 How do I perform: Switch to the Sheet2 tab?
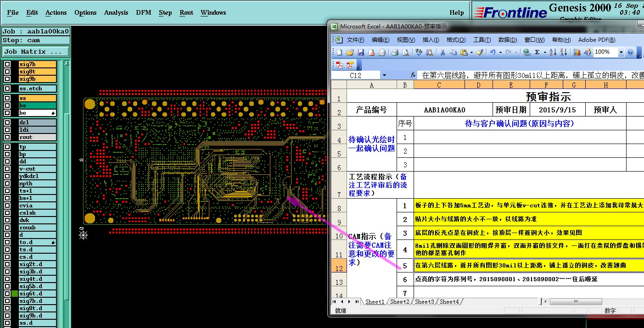[399, 301]
